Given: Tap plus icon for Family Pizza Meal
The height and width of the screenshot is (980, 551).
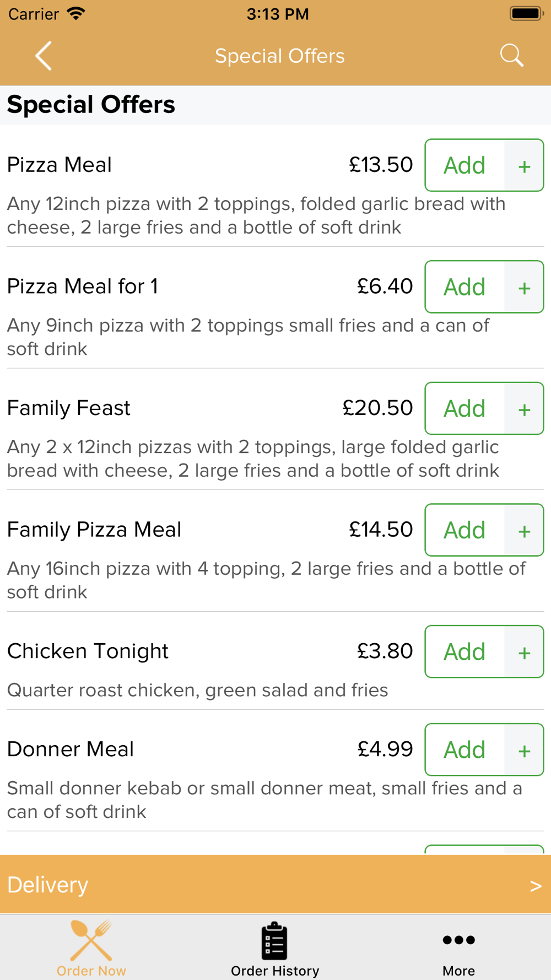Looking at the screenshot, I should [524, 530].
